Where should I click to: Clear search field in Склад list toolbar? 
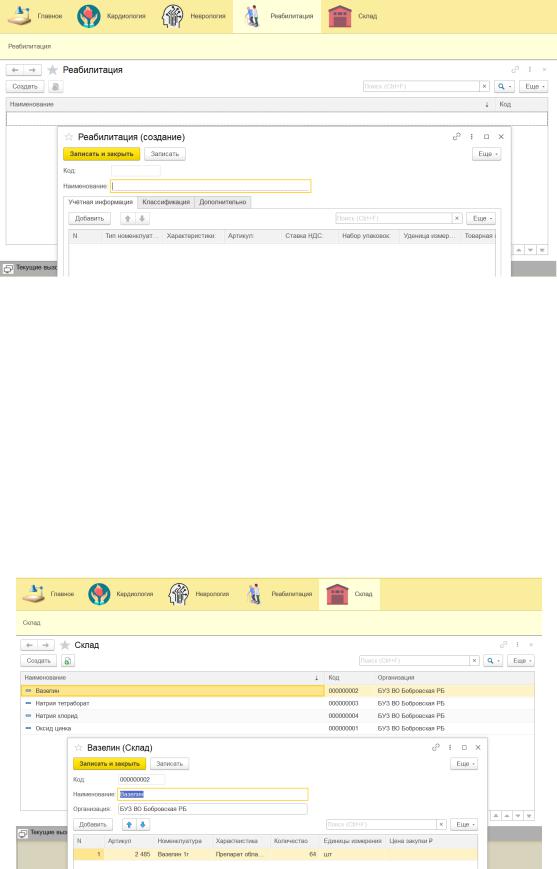(474, 661)
